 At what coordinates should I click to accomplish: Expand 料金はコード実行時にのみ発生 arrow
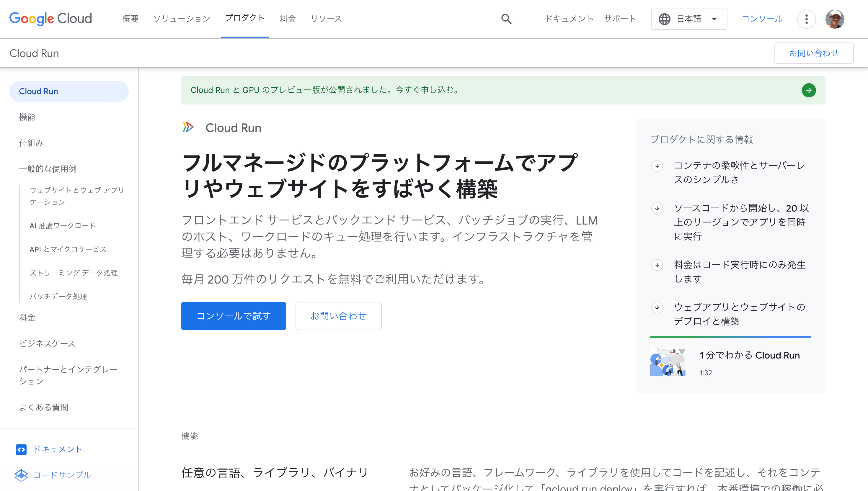click(657, 265)
